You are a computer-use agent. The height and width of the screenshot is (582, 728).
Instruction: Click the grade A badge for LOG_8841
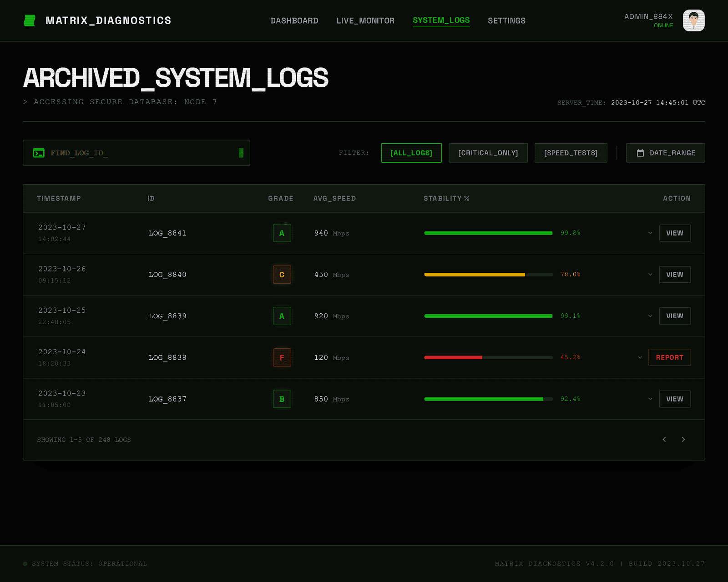[x=282, y=233]
